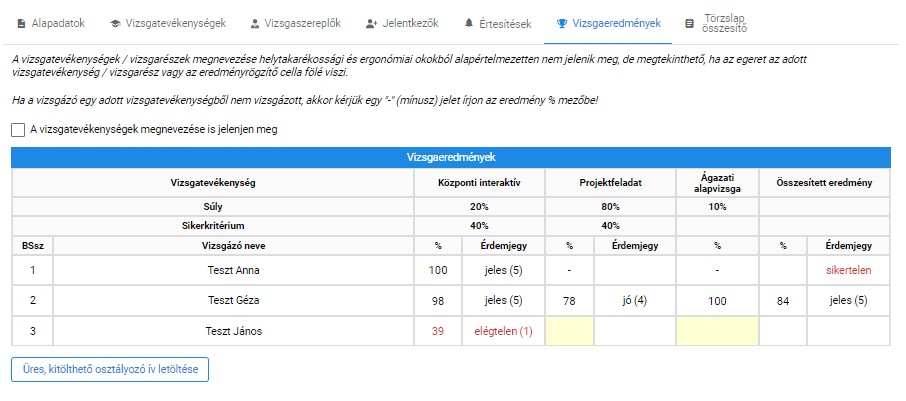Screen dimensions: 906x401
Task: Click Teszt János Ágazati alapvizsga percent field
Action: tap(717, 331)
